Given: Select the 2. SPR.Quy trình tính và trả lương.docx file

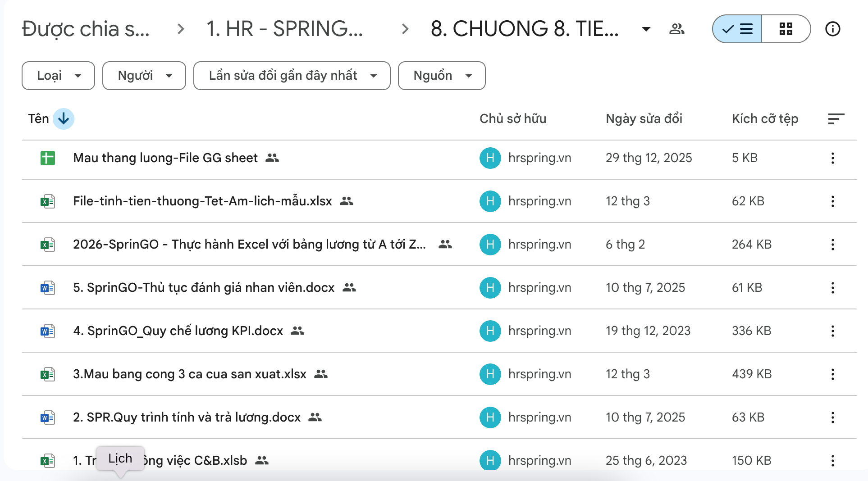Looking at the screenshot, I should [x=187, y=417].
